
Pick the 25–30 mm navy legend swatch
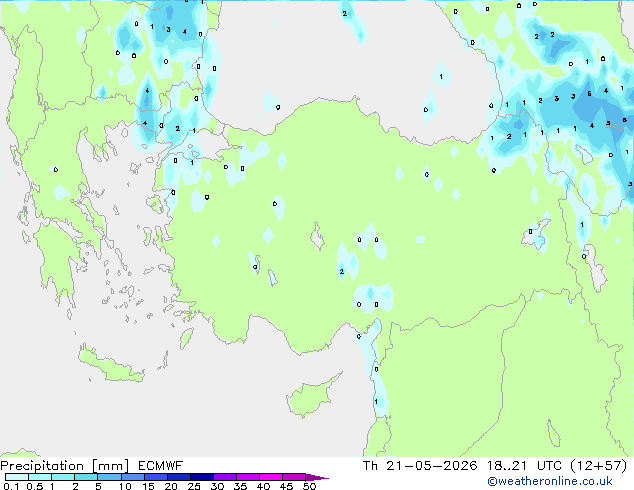(x=201, y=477)
